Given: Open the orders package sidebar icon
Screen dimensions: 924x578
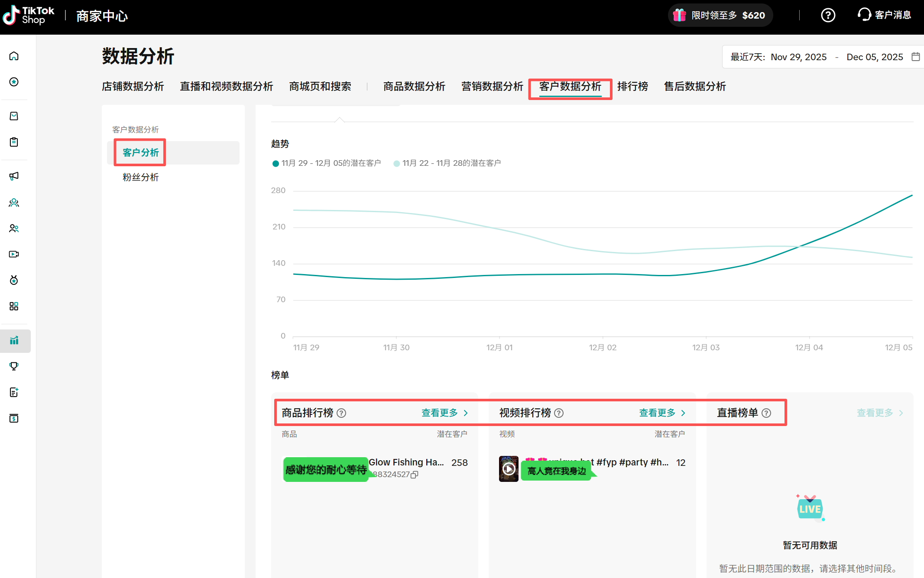Looking at the screenshot, I should point(14,116).
